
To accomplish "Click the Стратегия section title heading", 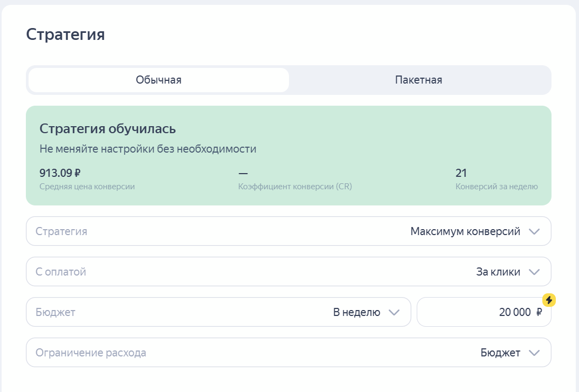I will click(x=65, y=34).
